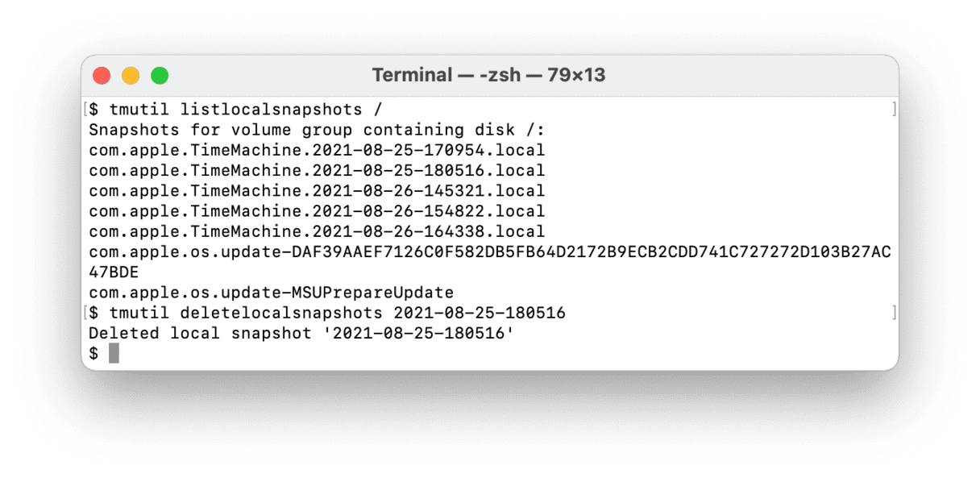
Task: Click the Terminal window title text
Action: (488, 76)
